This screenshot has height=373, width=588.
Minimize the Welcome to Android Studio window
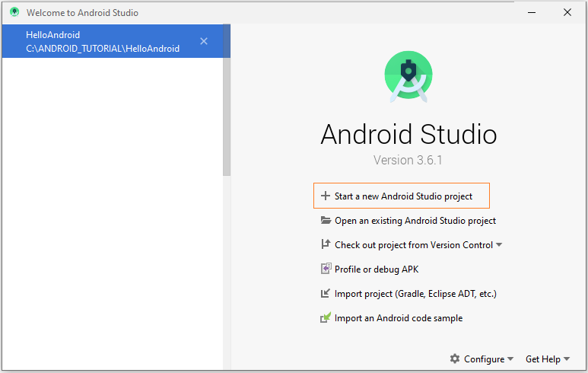[532, 12]
